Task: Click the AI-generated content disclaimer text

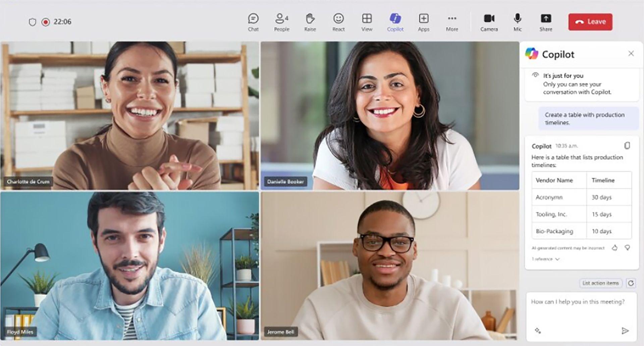Action: [x=568, y=248]
